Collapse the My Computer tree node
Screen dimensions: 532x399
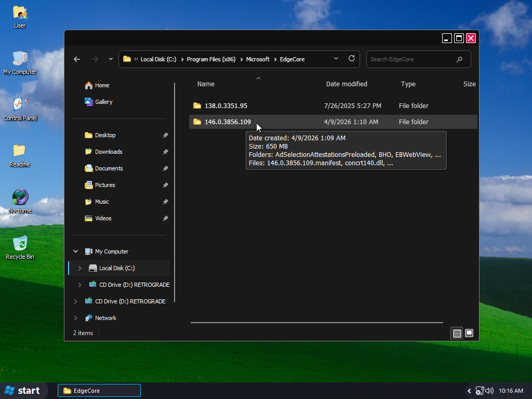click(76, 251)
